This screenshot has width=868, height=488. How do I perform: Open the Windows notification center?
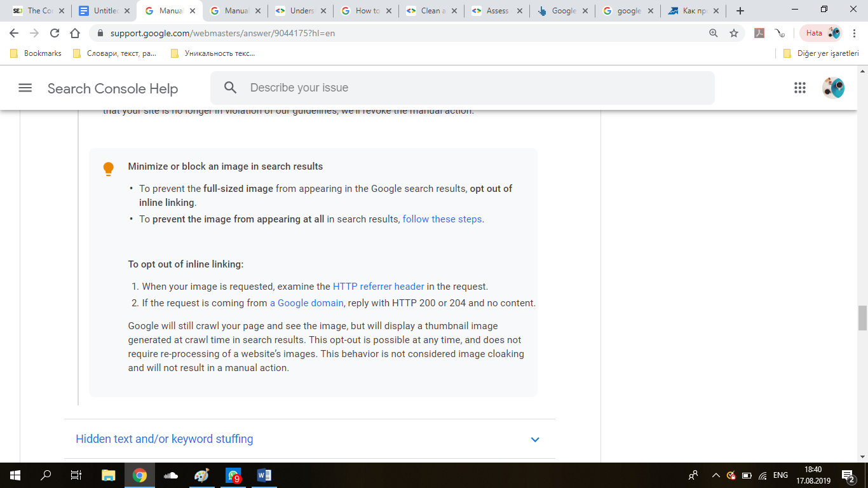[848, 475]
